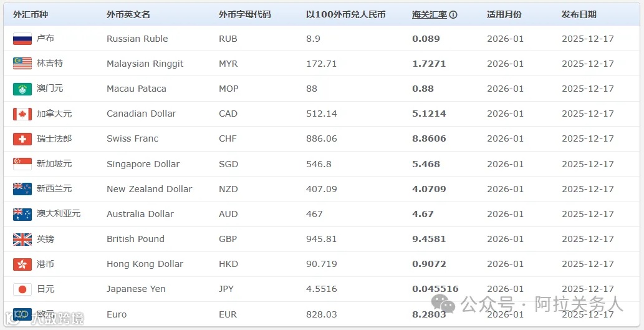Viewport: 644px width, 330px height.
Task: Click the Euro customs rate 8.2803
Action: (429, 314)
